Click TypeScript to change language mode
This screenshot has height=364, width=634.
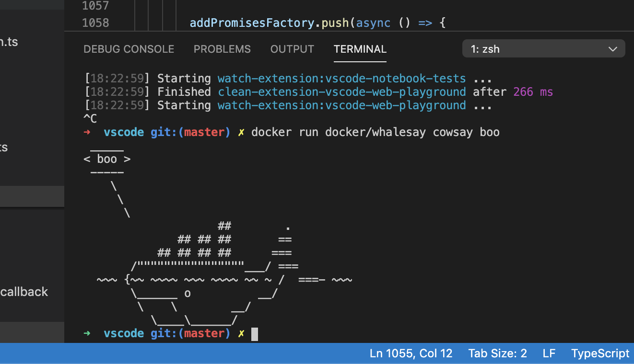(x=600, y=353)
